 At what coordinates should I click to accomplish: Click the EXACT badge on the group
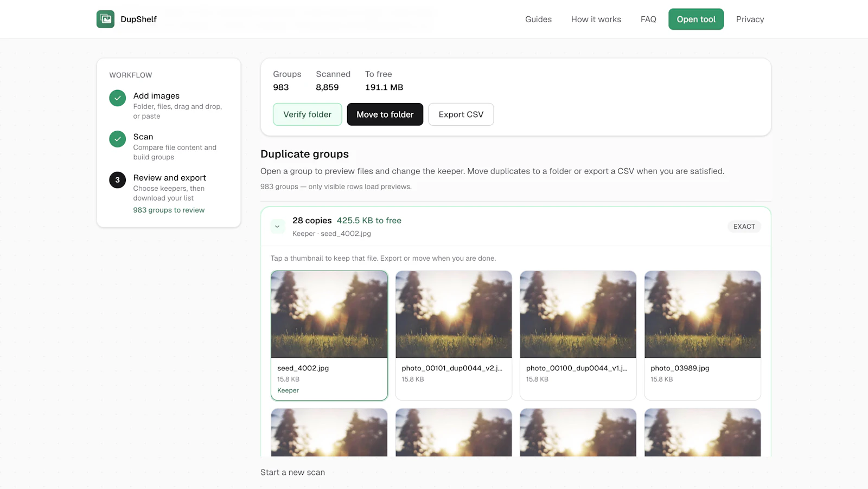point(744,227)
